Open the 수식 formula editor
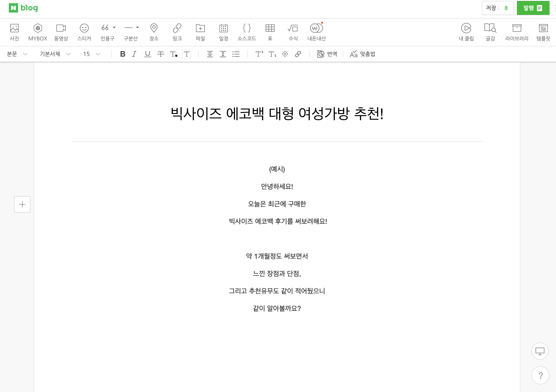This screenshot has height=392, width=556. pyautogui.click(x=293, y=28)
